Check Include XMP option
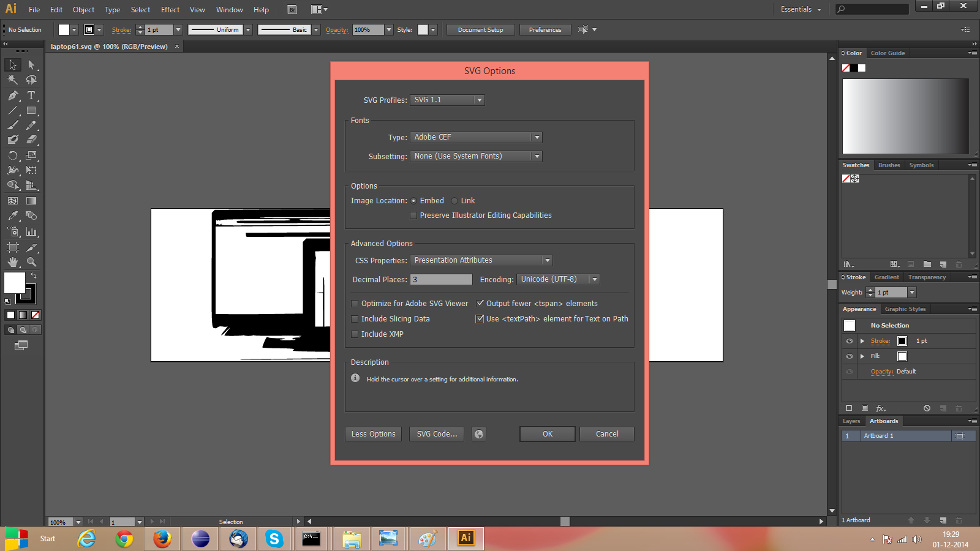Screen dimensions: 980x551 355,334
